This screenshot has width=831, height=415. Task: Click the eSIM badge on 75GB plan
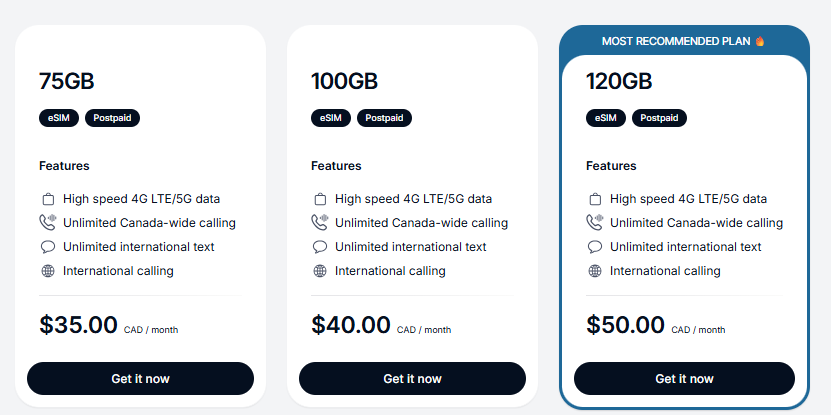tap(58, 118)
